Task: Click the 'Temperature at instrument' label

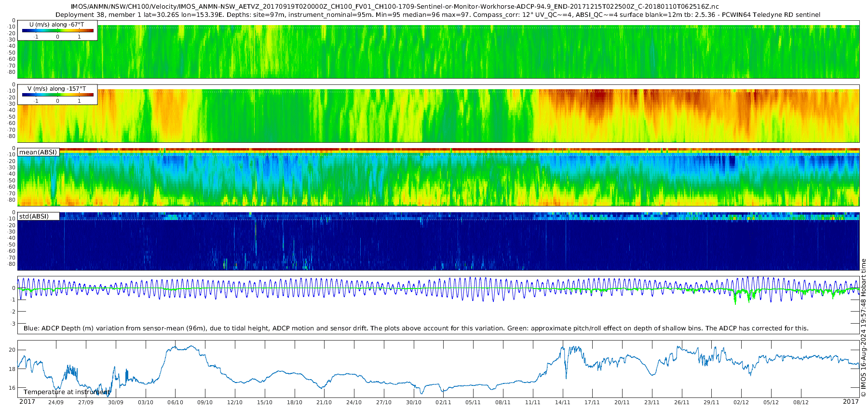Action: 67,392
